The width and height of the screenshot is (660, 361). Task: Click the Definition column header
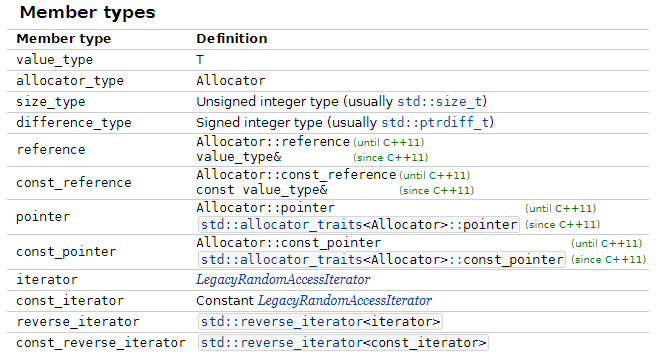click(x=232, y=39)
